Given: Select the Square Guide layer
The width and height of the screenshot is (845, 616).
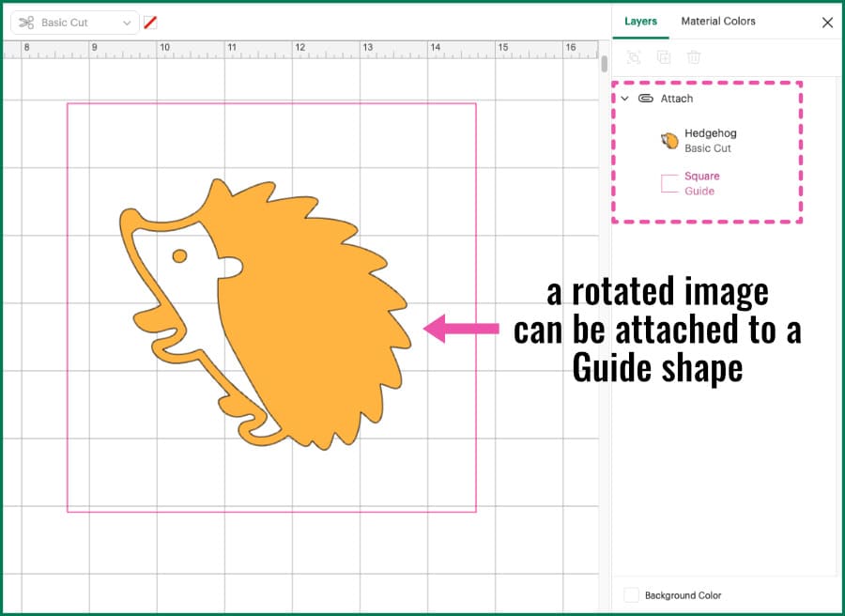Looking at the screenshot, I should [701, 183].
